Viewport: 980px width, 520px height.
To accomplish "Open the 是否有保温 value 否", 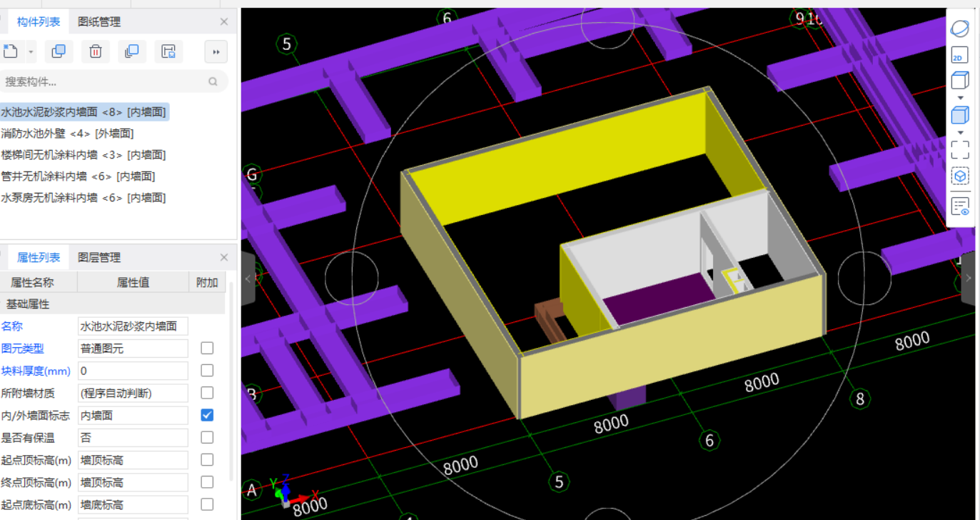I will 133,437.
